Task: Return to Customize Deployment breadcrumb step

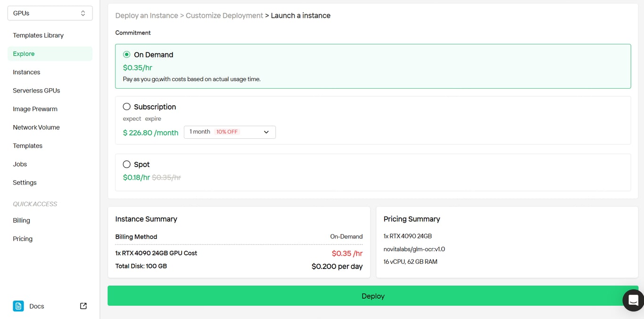Action: tap(224, 16)
